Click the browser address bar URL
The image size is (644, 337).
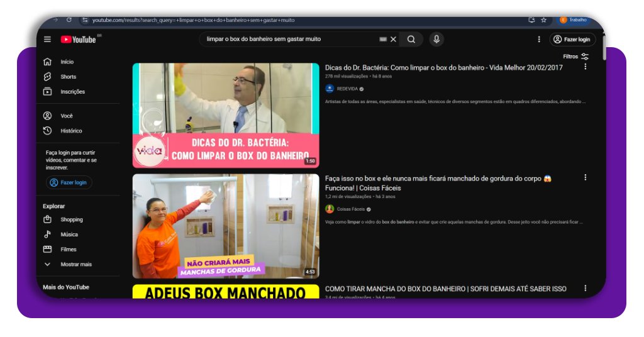point(193,19)
